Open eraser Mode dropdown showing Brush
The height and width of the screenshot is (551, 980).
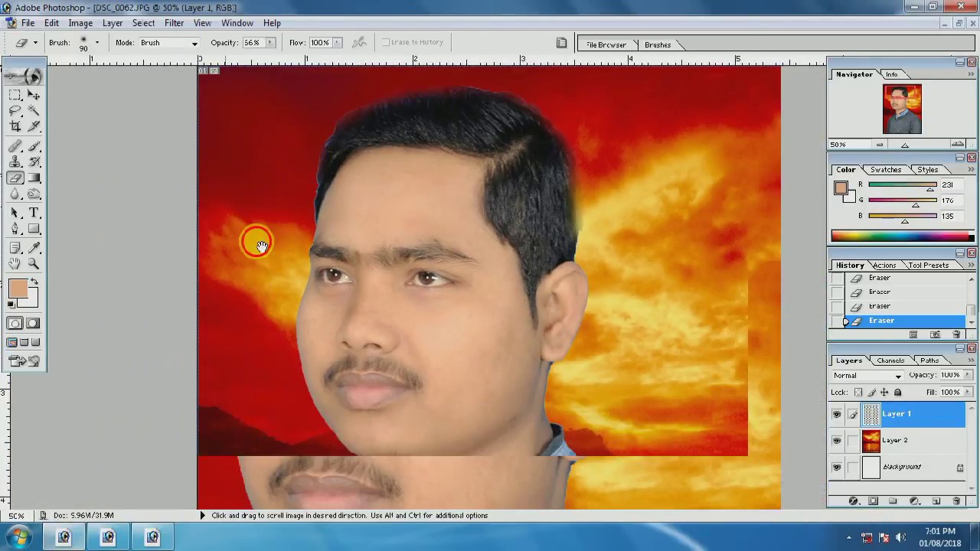tap(168, 43)
